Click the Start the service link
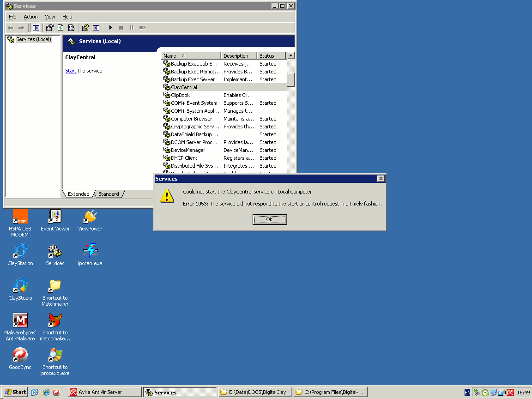 (x=71, y=71)
